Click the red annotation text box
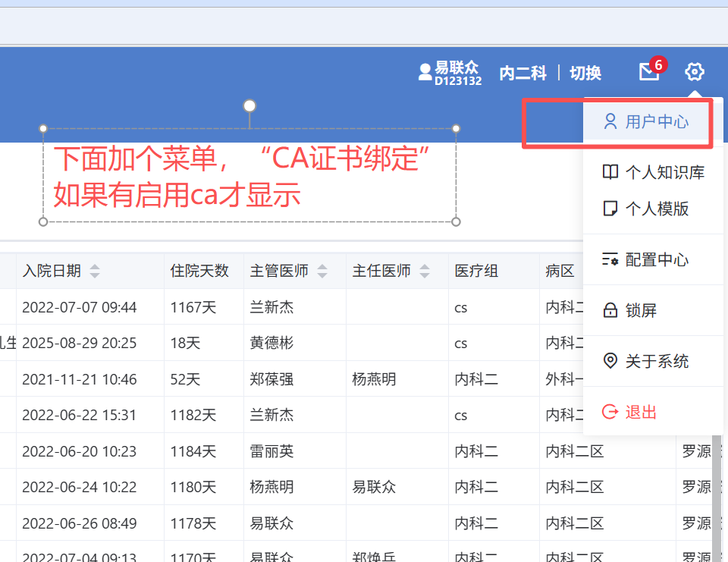728x562 pixels. 249,175
